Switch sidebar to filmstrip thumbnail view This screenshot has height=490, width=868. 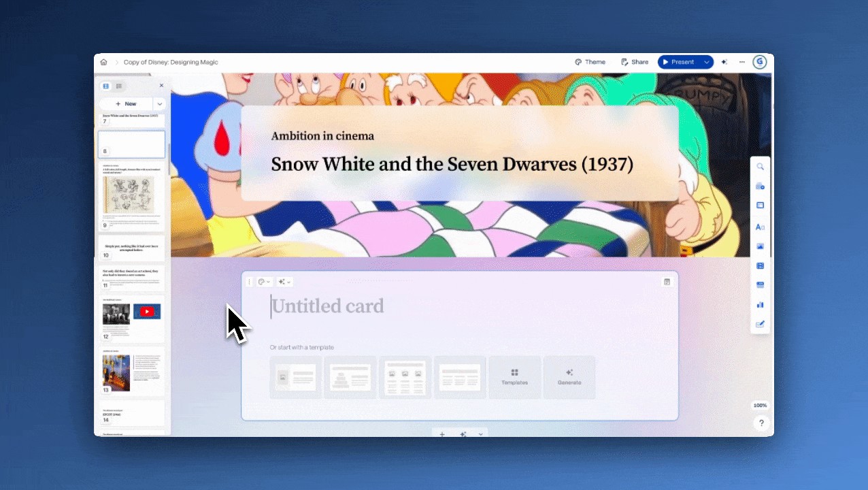105,86
